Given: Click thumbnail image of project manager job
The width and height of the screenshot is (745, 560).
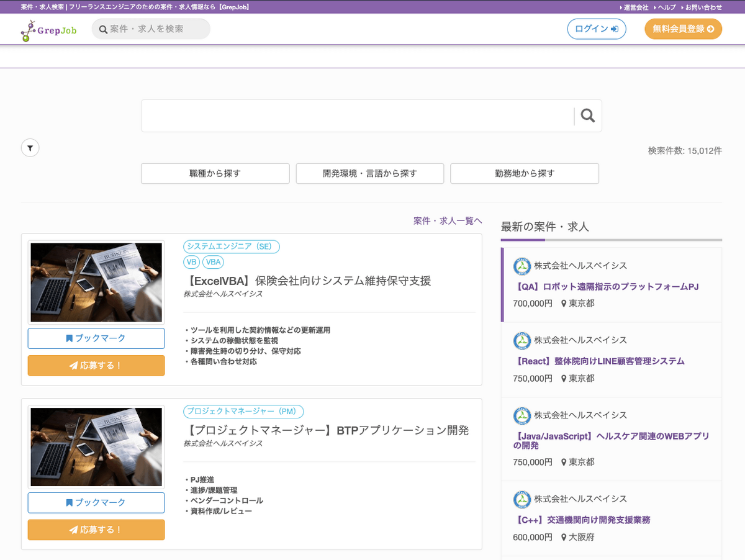Looking at the screenshot, I should [96, 447].
